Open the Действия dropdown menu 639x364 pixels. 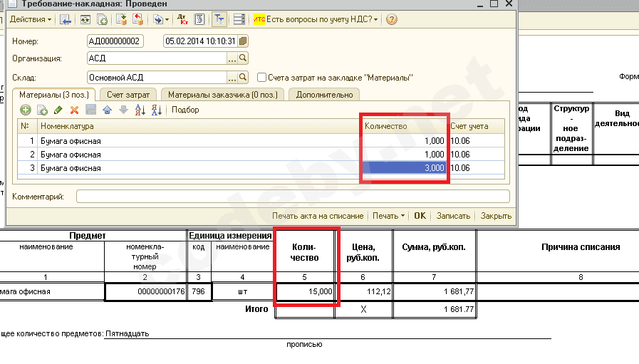click(30, 19)
